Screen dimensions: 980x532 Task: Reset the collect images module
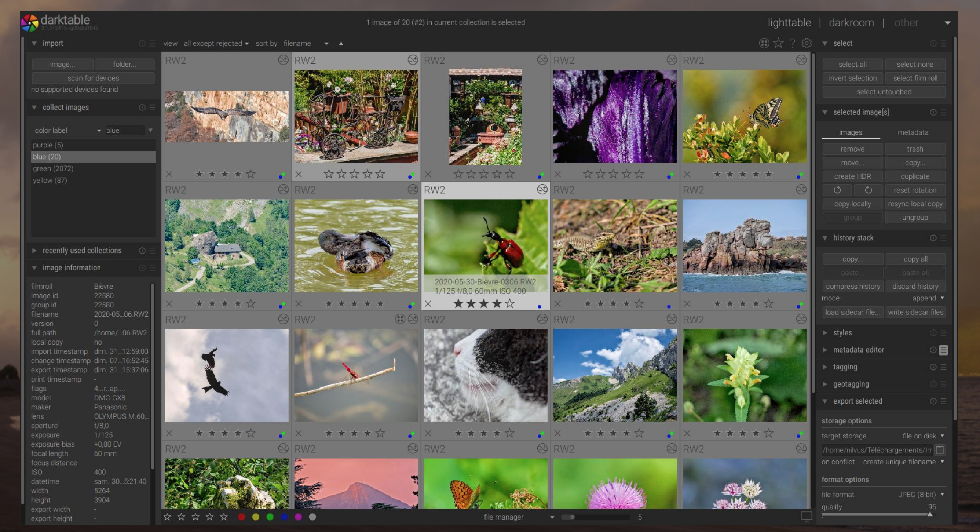tap(142, 107)
